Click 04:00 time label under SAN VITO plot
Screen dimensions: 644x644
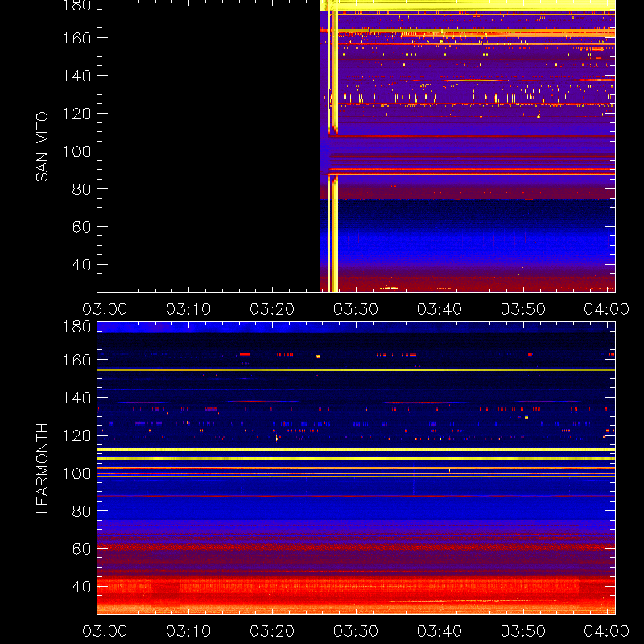pyautogui.click(x=607, y=309)
